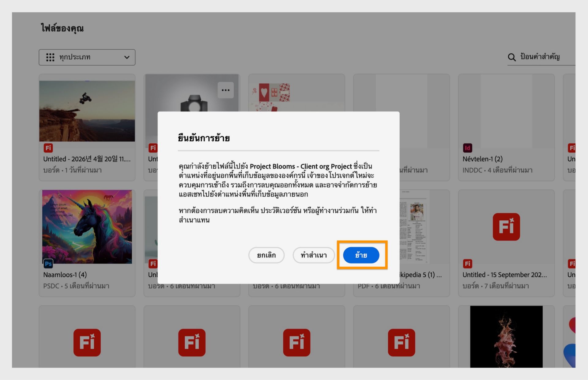Click the Fi icon in second bottom-row card
Image resolution: width=588 pixels, height=380 pixels.
[192, 343]
